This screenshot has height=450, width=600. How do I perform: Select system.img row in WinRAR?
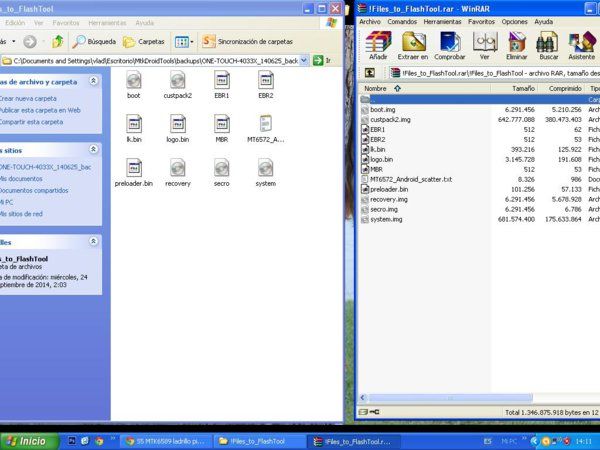(479, 219)
